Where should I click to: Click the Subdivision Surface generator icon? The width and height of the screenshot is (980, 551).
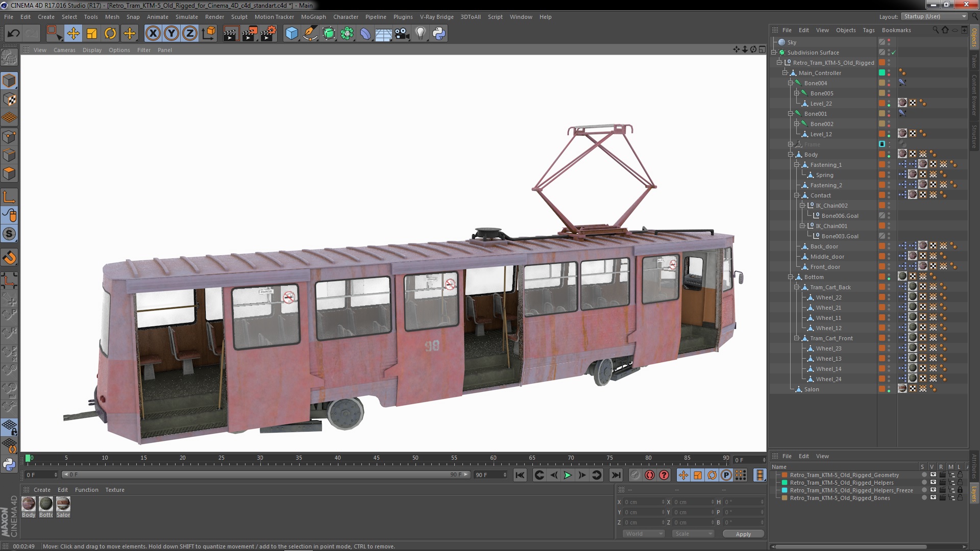(329, 34)
